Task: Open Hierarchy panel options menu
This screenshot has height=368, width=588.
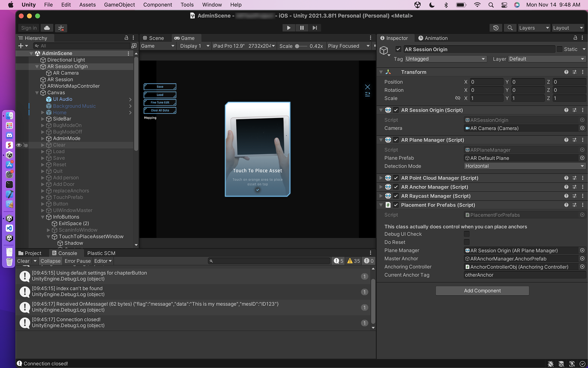Action: [133, 38]
